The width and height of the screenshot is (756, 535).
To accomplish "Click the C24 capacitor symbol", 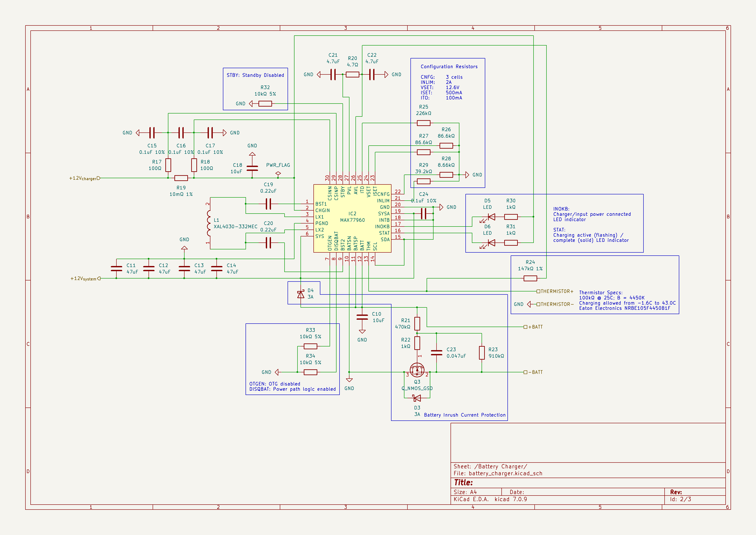I will pos(423,214).
